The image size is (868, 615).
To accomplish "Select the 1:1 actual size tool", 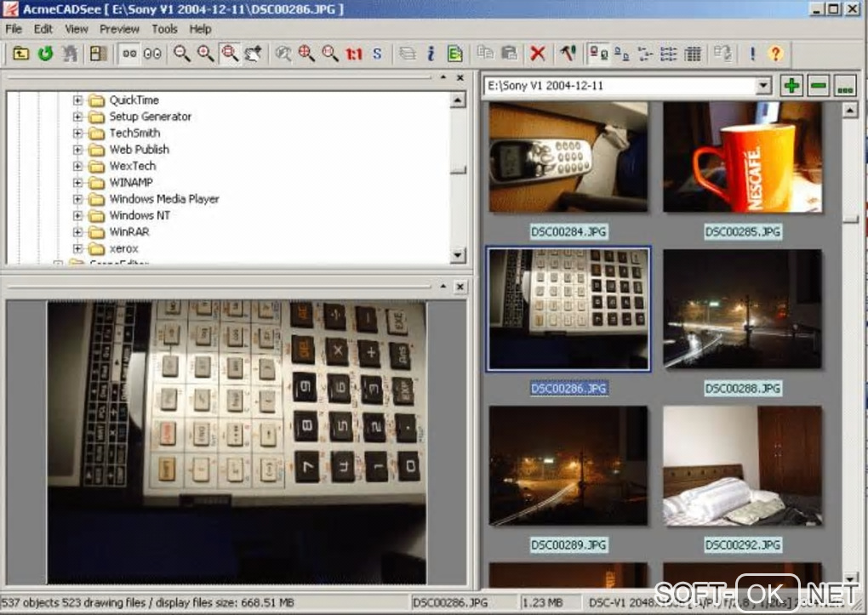I will point(354,54).
